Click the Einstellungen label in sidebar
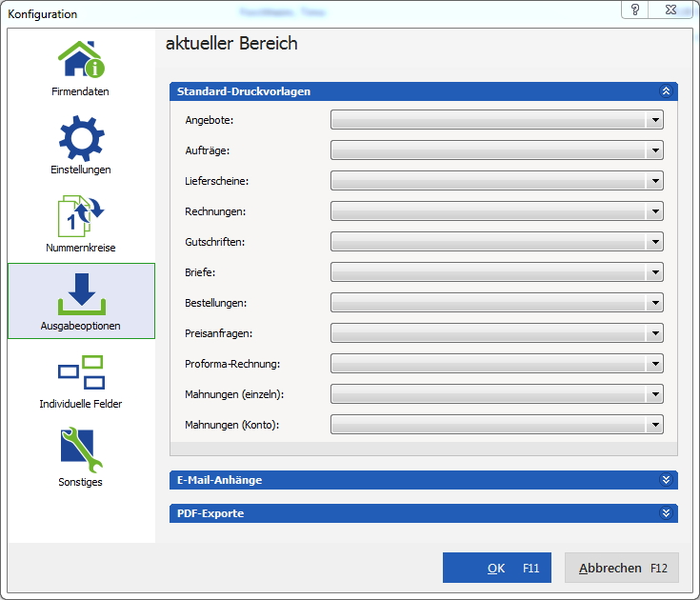The image size is (700, 600). [x=81, y=170]
